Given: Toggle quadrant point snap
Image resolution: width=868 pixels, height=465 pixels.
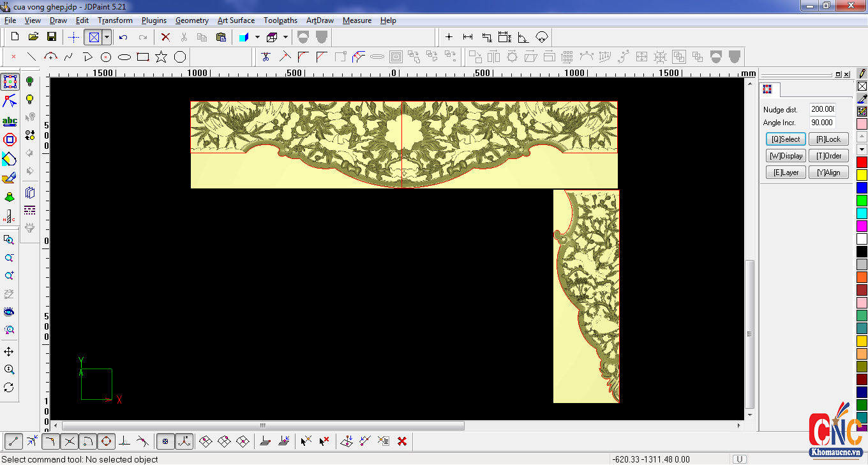Looking at the screenshot, I should (x=106, y=441).
